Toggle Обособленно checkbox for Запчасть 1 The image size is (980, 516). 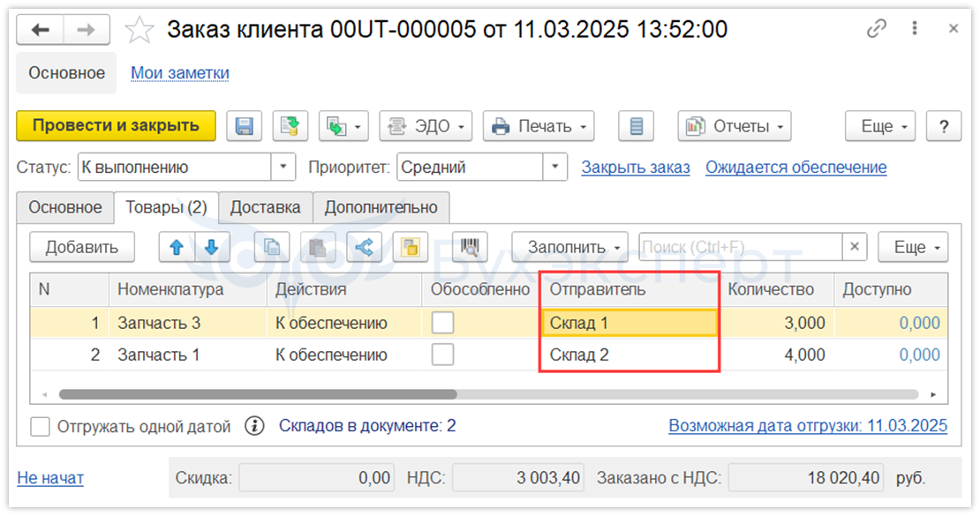click(x=442, y=355)
